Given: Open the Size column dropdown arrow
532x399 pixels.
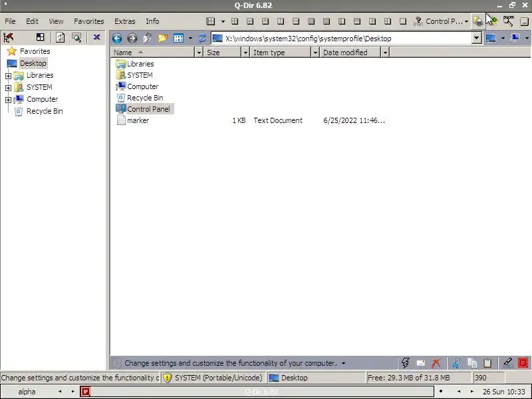Looking at the screenshot, I should tap(245, 53).
